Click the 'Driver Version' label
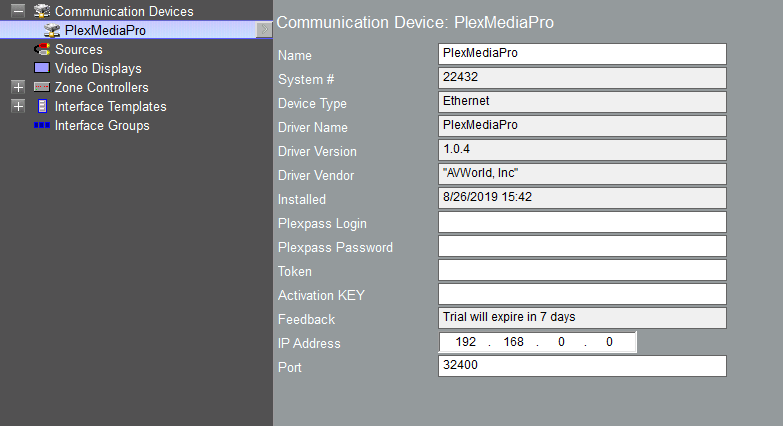The height and width of the screenshot is (426, 783). point(317,151)
